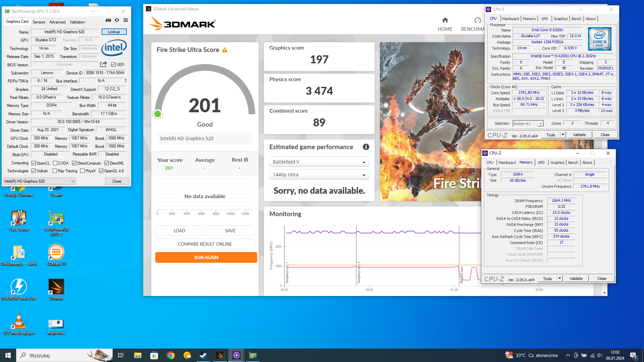
Task: Open Chrome from the taskbar
Action: coord(170,355)
